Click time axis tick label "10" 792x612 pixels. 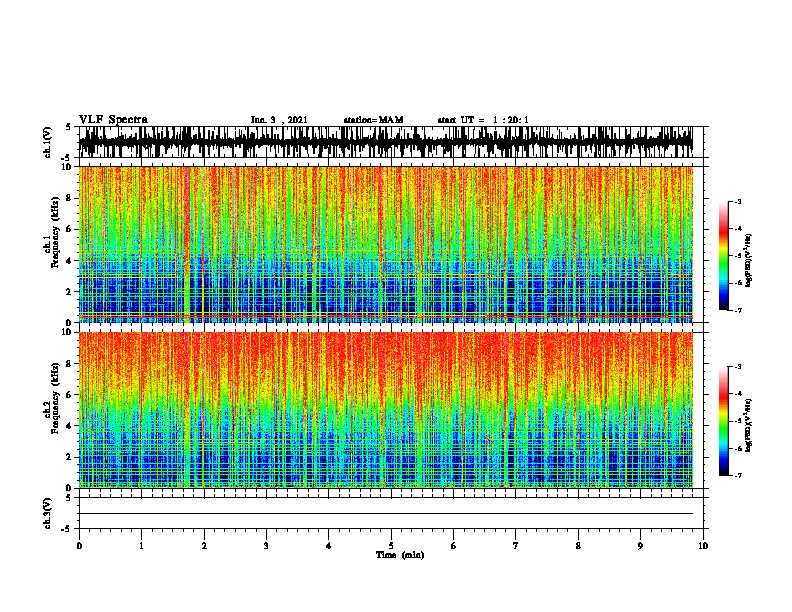pos(703,546)
